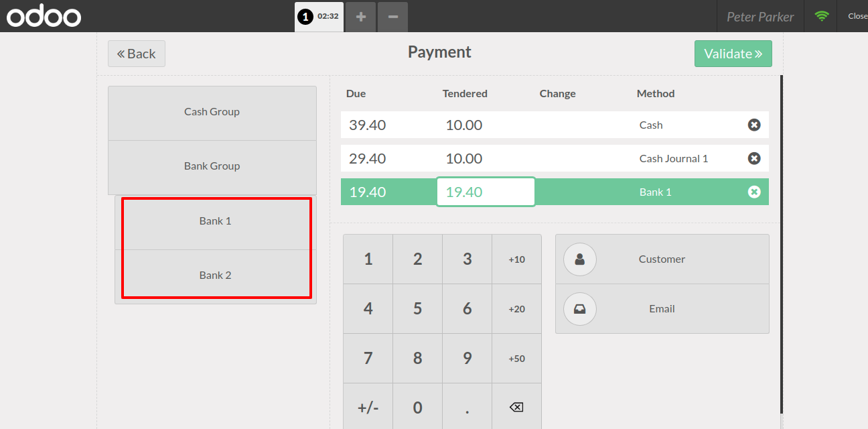This screenshot has width=868, height=429.
Task: Select Bank 2 payment method
Action: tap(215, 275)
